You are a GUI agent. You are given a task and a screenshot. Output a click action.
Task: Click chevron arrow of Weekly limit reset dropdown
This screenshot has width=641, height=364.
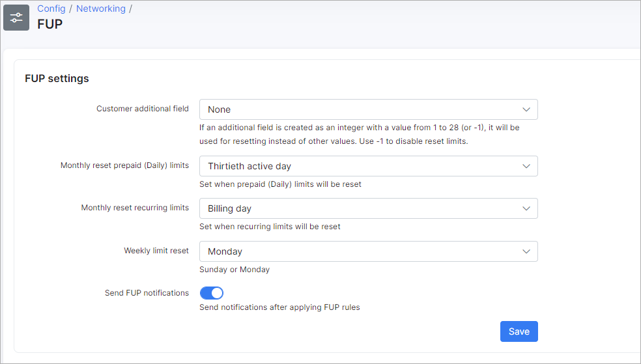coord(526,251)
